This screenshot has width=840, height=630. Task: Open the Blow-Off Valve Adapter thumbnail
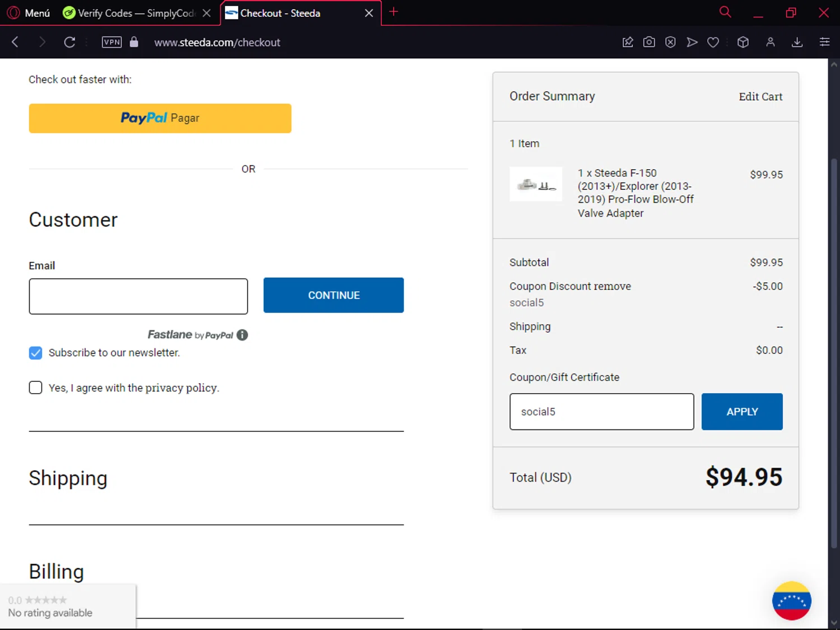coord(536,184)
